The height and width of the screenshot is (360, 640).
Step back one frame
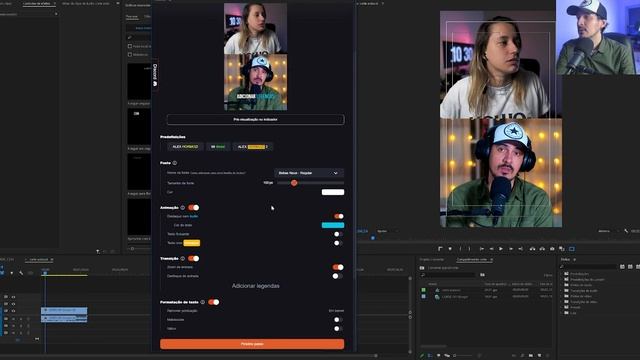point(491,249)
